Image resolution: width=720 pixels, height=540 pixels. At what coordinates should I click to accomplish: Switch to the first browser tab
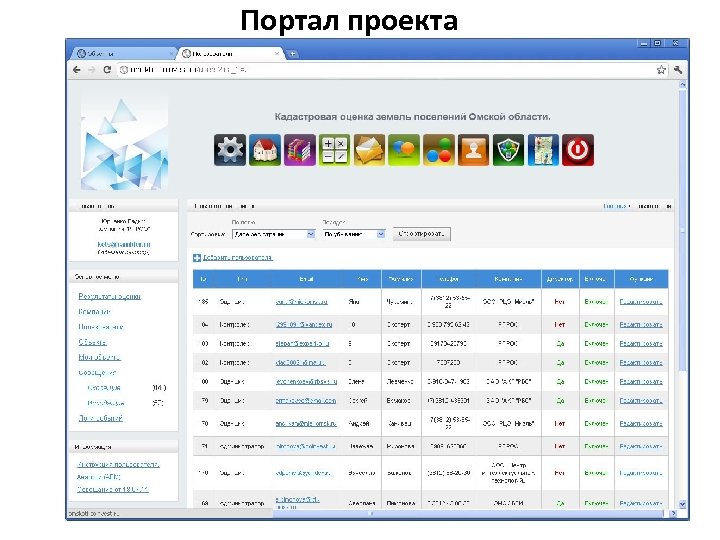(x=124, y=54)
